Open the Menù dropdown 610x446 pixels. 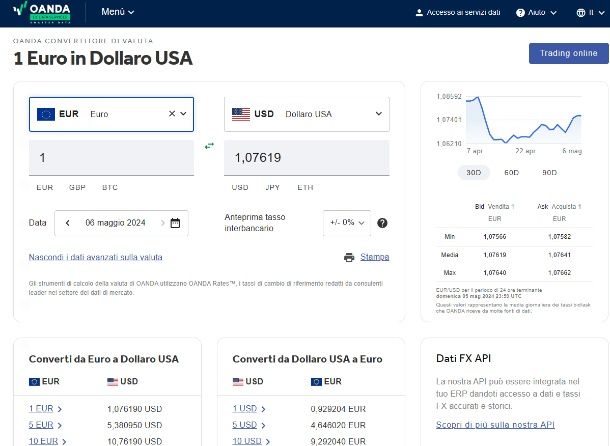point(117,12)
